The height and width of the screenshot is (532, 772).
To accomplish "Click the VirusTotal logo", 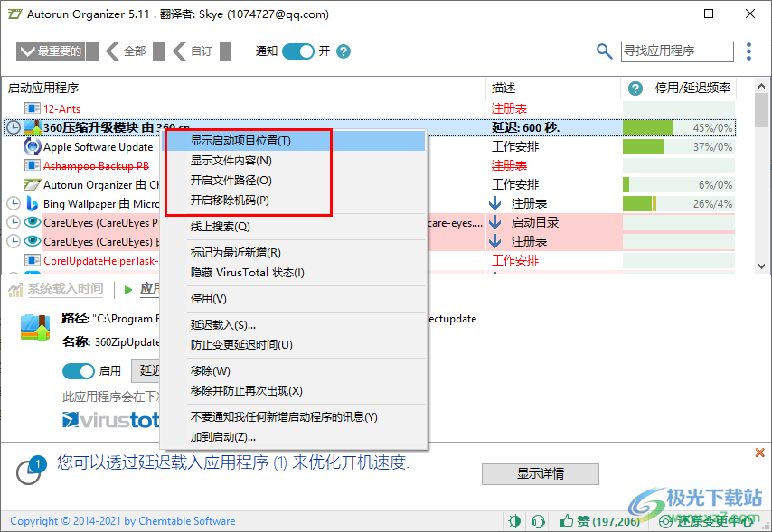I will click(111, 419).
